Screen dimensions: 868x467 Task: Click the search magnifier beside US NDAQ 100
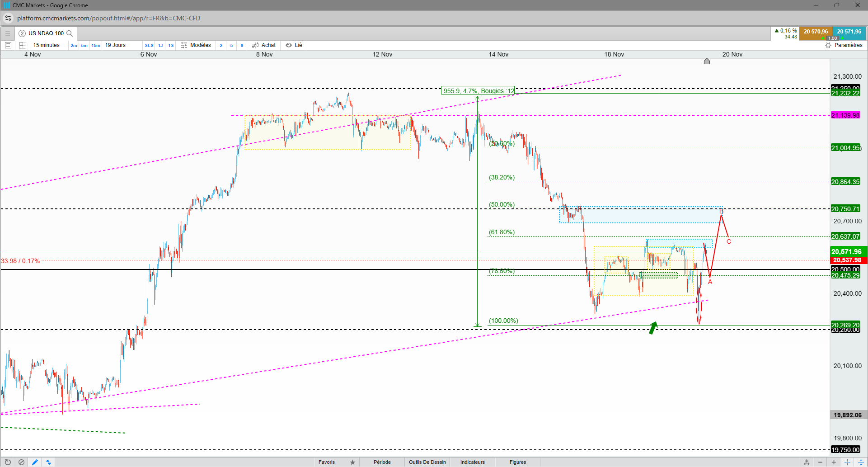click(70, 33)
